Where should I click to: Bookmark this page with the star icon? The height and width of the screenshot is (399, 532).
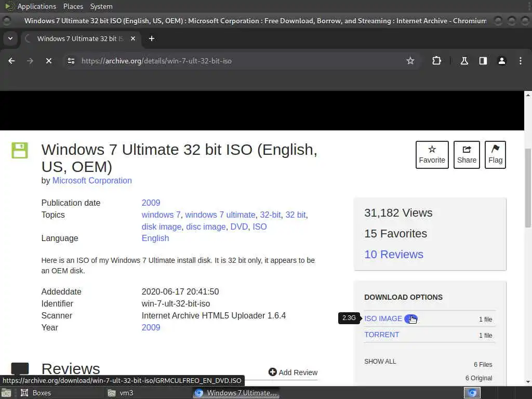[x=410, y=61]
